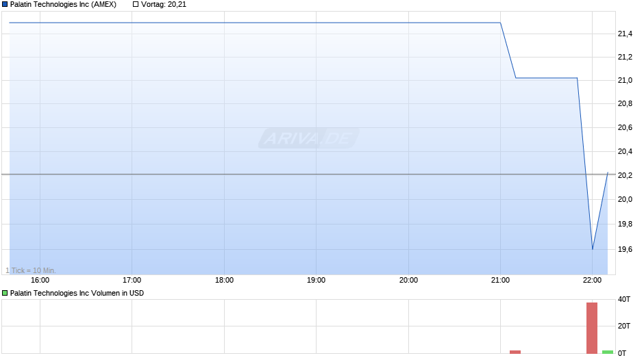Select the 16:00 time axis label
Image resolution: width=644 pixels, height=360 pixels.
pyautogui.click(x=40, y=281)
